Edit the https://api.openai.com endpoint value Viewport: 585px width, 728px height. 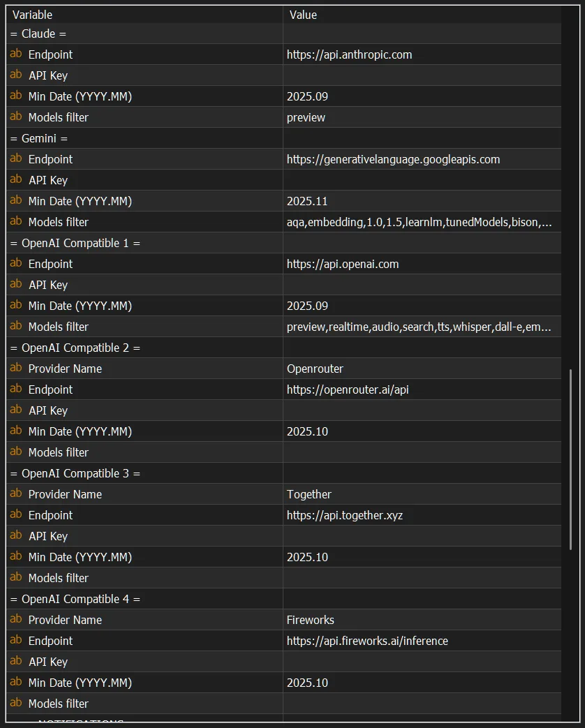[x=422, y=264]
